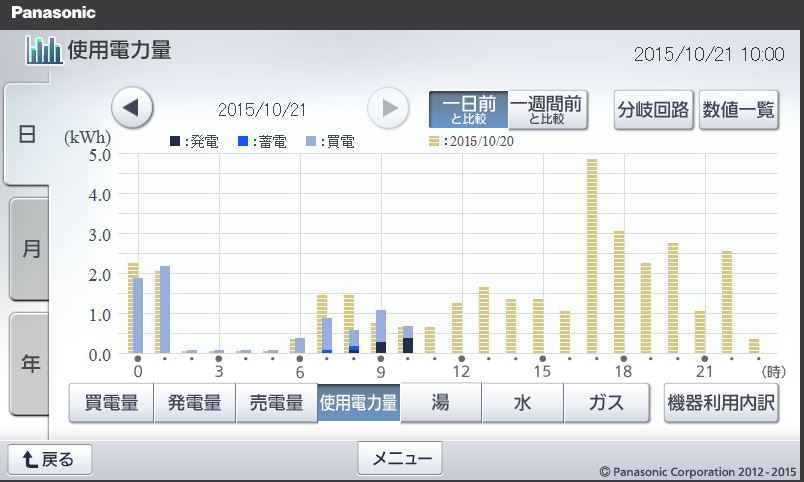Expand the 機器利用内訳 device usage breakdown

[x=721, y=404]
